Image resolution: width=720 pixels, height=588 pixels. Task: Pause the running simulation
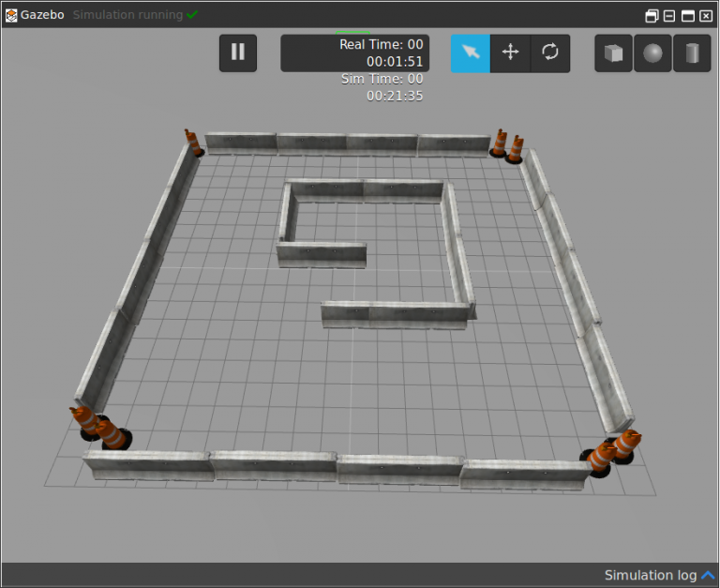(238, 53)
